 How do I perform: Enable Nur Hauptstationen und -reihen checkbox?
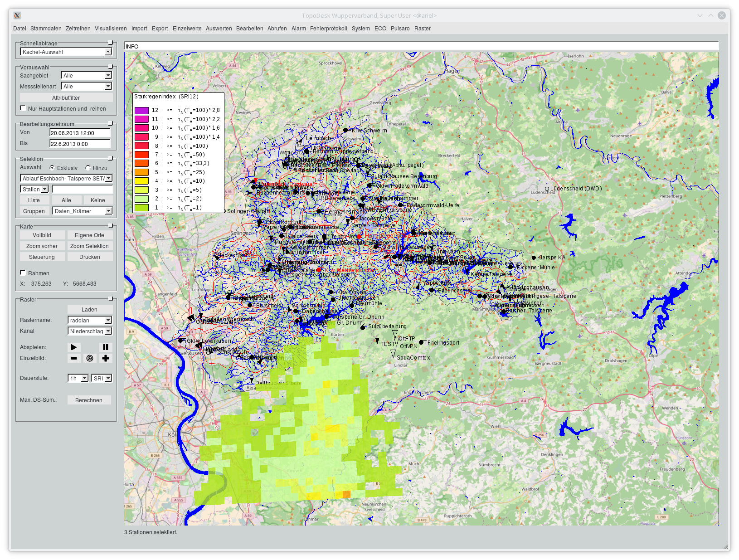[x=23, y=108]
